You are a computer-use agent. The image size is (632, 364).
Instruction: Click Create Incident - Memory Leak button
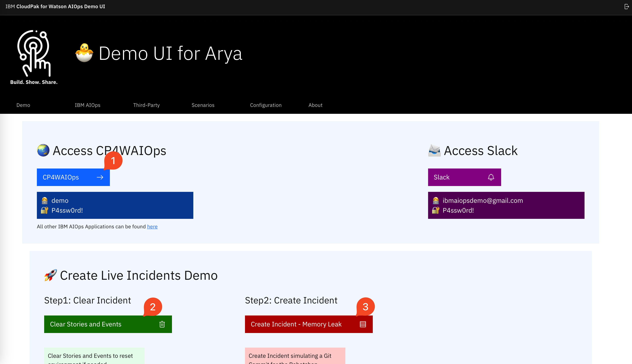[309, 324]
